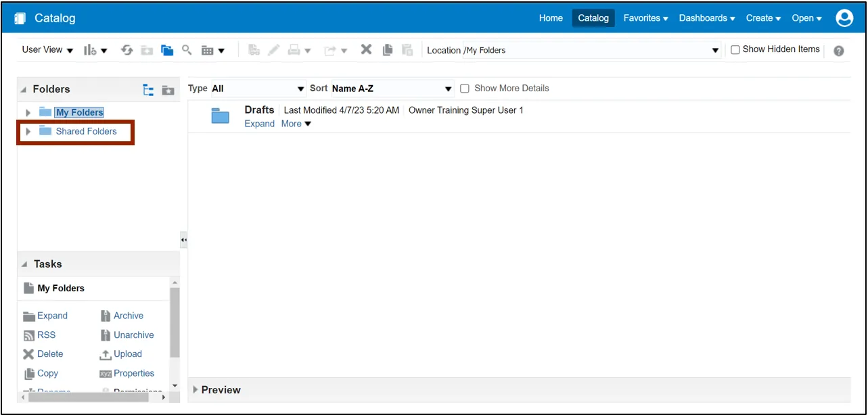Click the Search magnifier icon

click(x=187, y=50)
